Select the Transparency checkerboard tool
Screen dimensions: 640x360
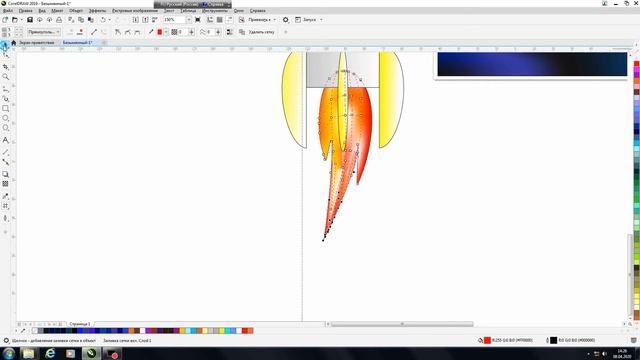click(x=5, y=184)
